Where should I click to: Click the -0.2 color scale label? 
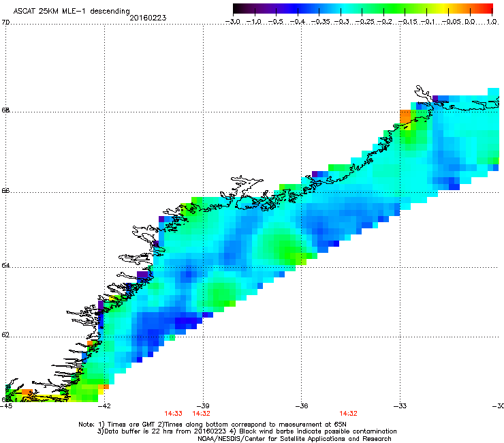[385, 22]
